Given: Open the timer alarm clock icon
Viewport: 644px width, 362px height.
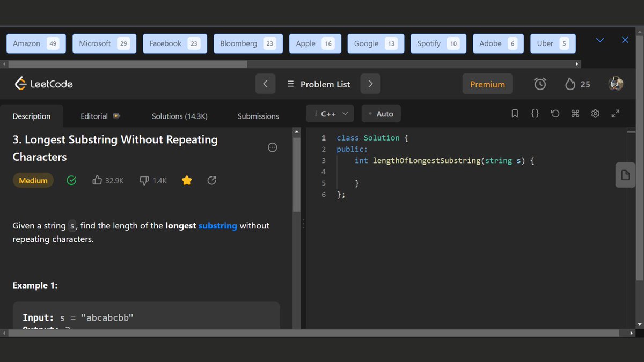Looking at the screenshot, I should 540,84.
